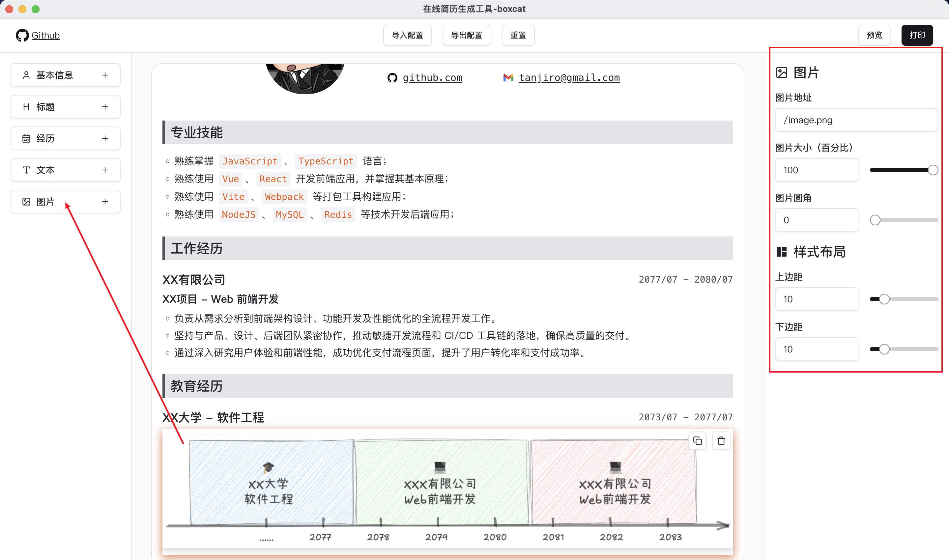Click the 标题 H icon
The width and height of the screenshot is (949, 560).
click(26, 107)
